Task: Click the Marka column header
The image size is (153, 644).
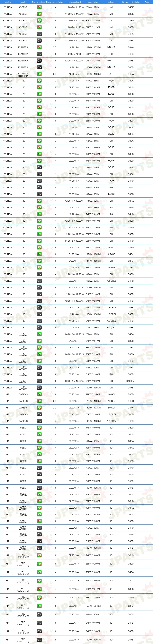Action: click(x=7, y=2)
